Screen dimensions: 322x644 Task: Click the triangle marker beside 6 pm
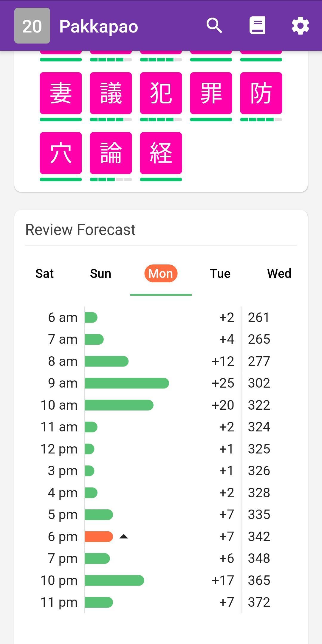124,537
